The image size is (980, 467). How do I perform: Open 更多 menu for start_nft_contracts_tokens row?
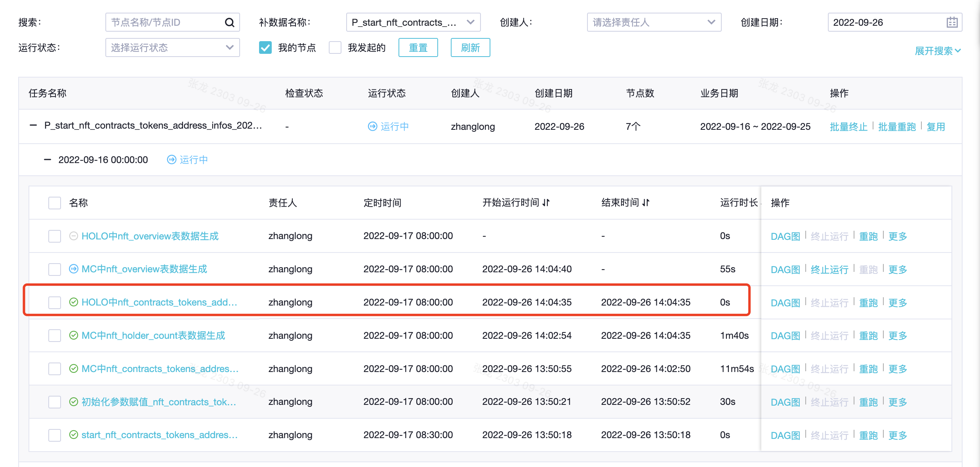[x=898, y=435]
